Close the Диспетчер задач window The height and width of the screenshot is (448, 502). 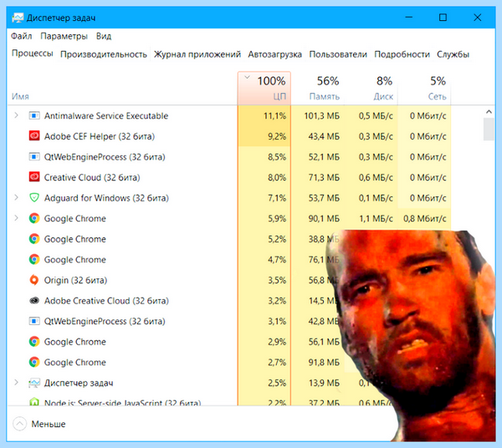(478, 18)
